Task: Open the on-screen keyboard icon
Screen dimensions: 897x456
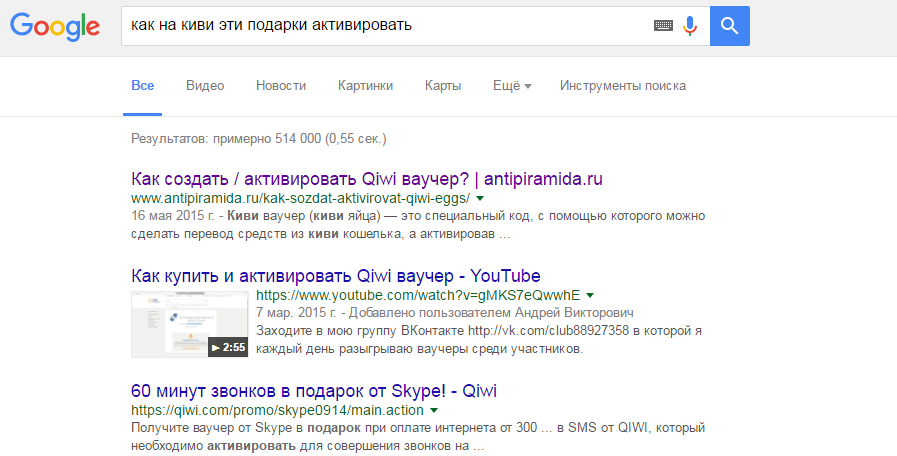Action: (x=663, y=26)
